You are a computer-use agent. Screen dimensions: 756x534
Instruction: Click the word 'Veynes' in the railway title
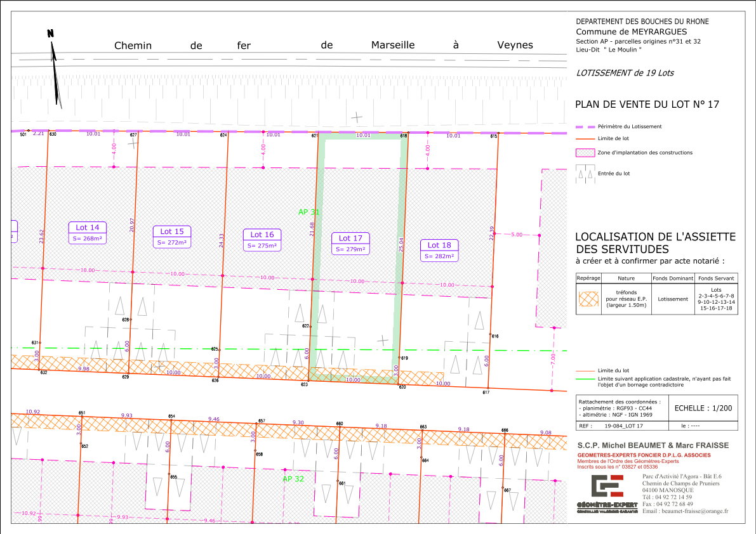tap(515, 45)
